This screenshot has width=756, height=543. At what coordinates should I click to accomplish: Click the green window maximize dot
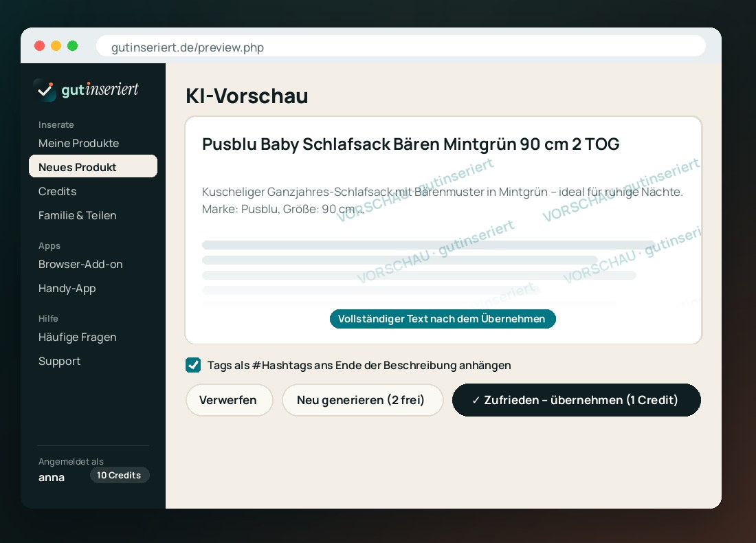(x=72, y=46)
